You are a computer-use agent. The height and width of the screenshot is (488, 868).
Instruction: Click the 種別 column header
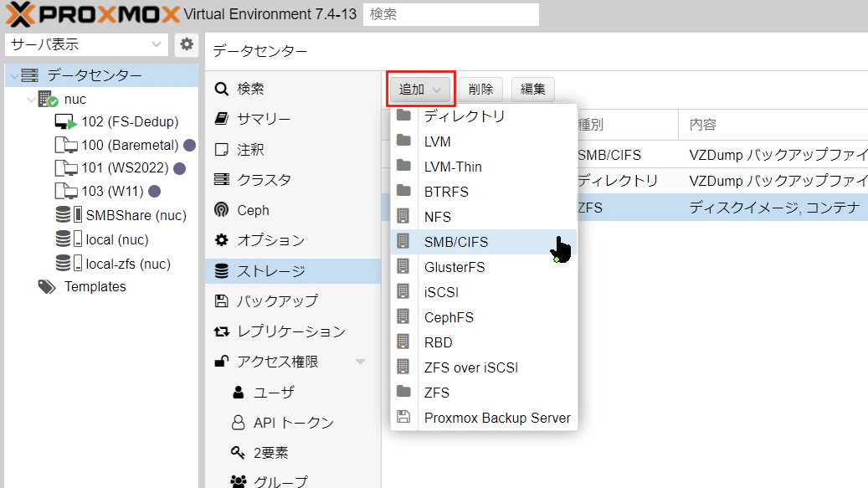[x=627, y=125]
